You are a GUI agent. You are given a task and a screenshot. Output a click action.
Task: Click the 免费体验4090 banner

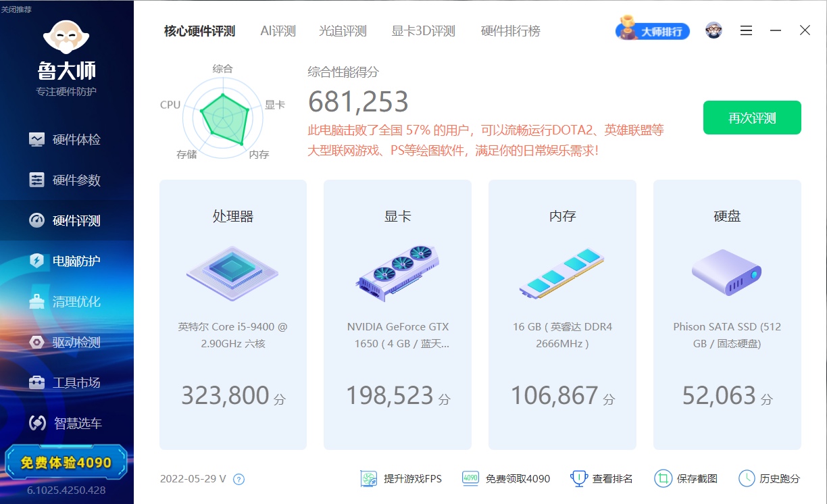click(66, 463)
